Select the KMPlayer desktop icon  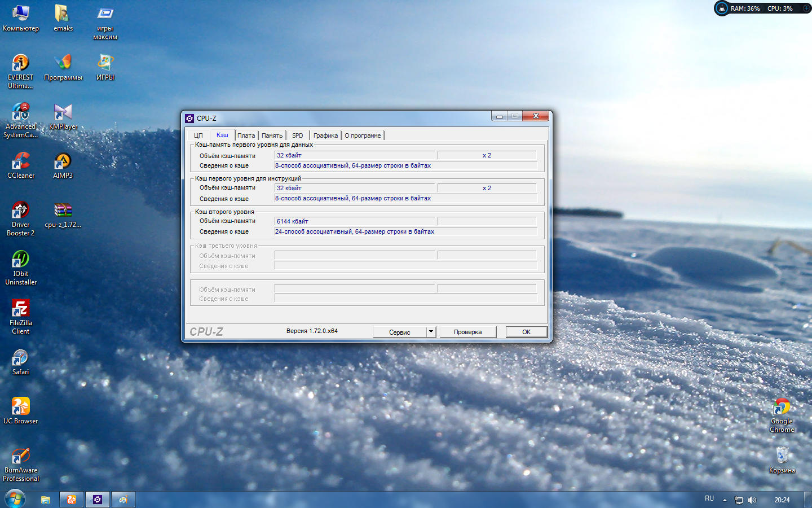click(x=63, y=112)
